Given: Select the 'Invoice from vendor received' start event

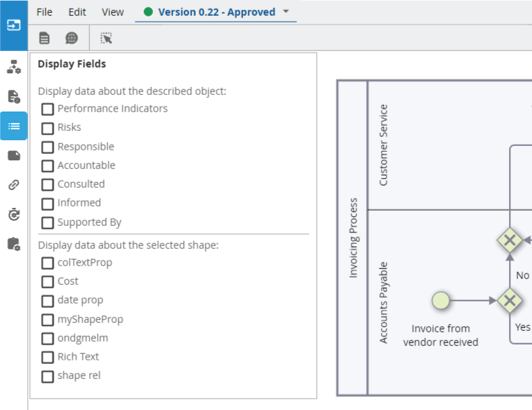Looking at the screenshot, I should 441,300.
